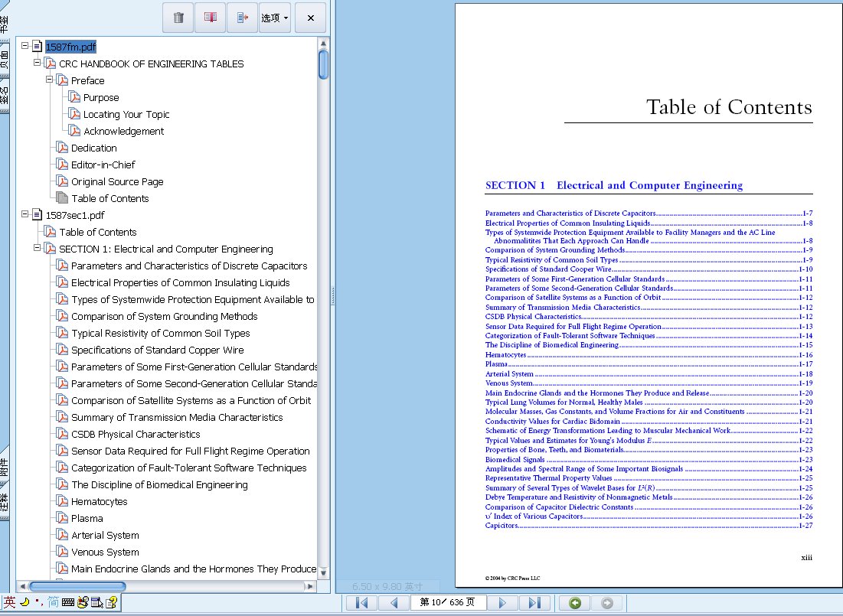843x616 pixels.
Task: Click PDF icon beside Sensor Data Required bookmark
Action: 62,451
